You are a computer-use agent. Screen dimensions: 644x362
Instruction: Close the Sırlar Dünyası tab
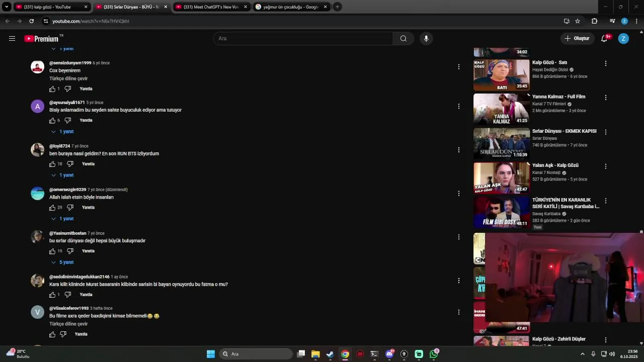click(x=166, y=7)
